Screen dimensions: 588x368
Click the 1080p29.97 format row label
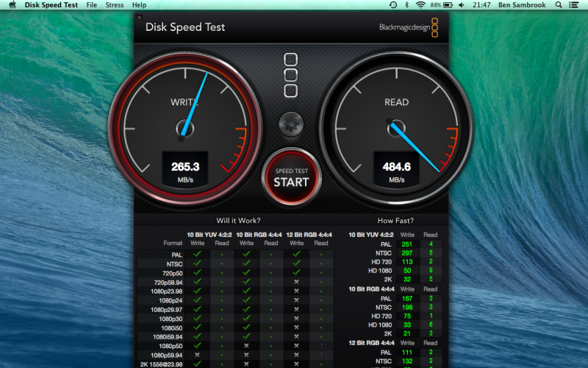coord(167,310)
